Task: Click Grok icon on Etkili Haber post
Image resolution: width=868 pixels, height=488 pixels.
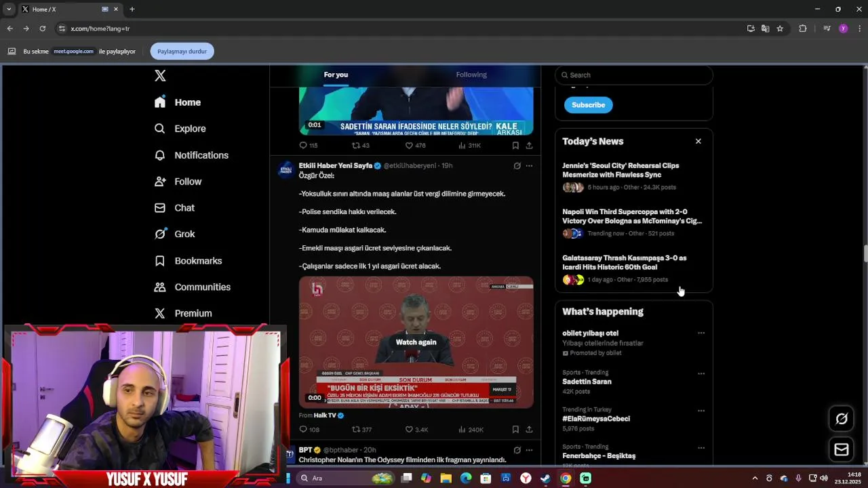Action: click(517, 165)
